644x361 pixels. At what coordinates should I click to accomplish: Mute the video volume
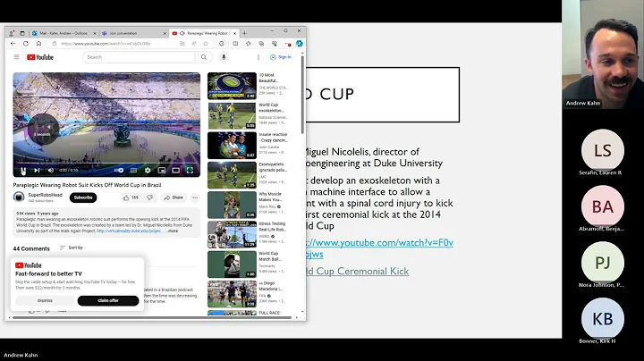pyautogui.click(x=51, y=171)
